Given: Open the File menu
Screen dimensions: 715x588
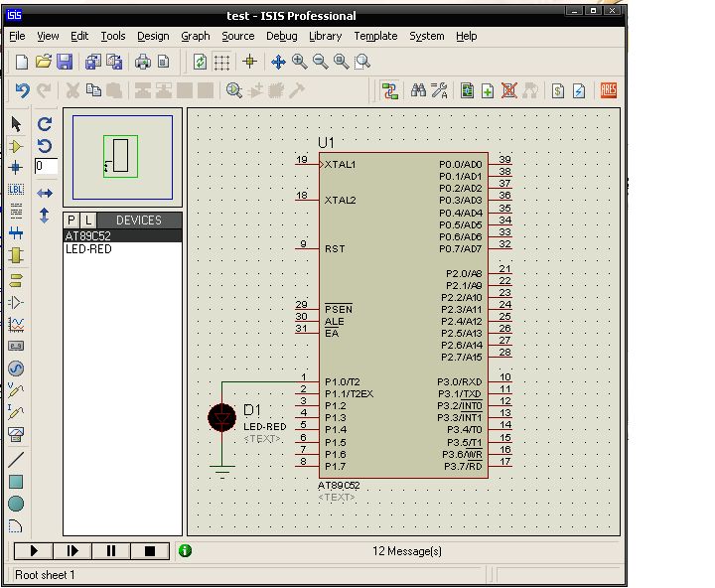Looking at the screenshot, I should pos(17,36).
